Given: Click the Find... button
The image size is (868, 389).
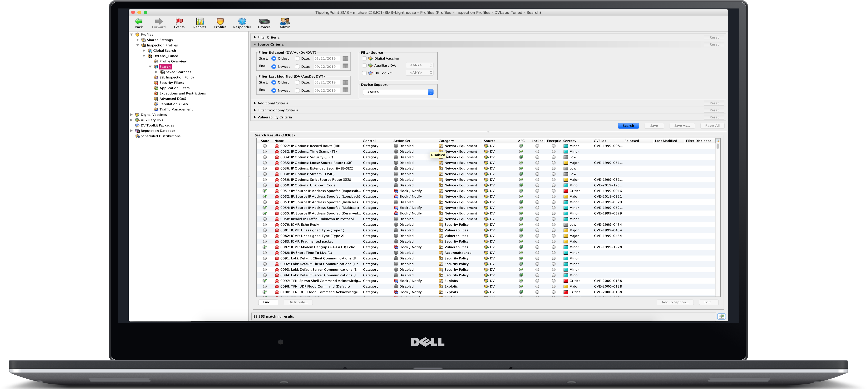Looking at the screenshot, I should click(268, 302).
